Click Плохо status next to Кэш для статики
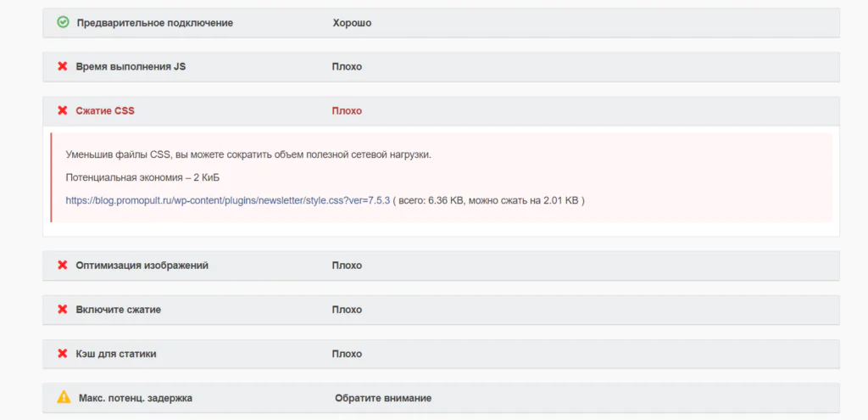Image resolution: width=868 pixels, height=420 pixels. click(x=347, y=354)
